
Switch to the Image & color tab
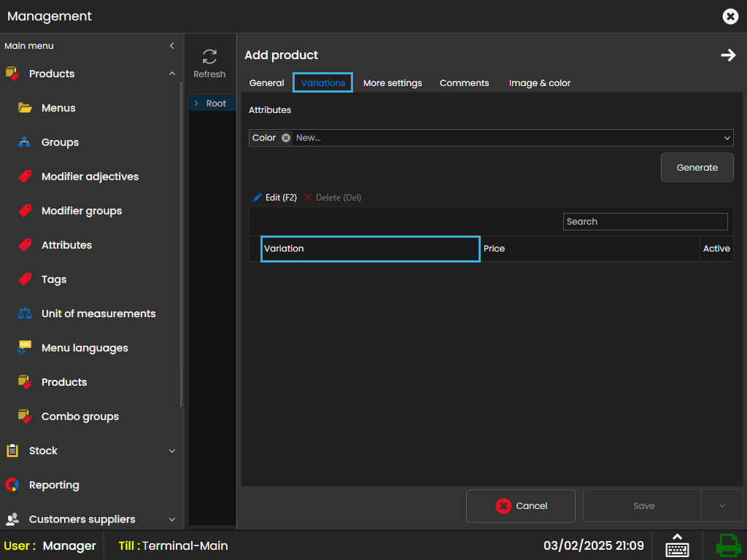coord(539,83)
